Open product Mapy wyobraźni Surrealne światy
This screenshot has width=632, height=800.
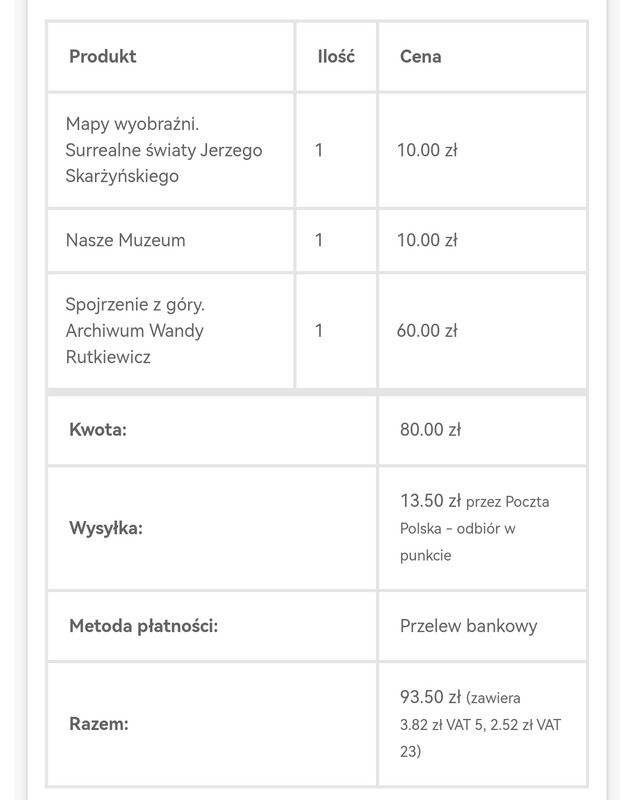163,150
